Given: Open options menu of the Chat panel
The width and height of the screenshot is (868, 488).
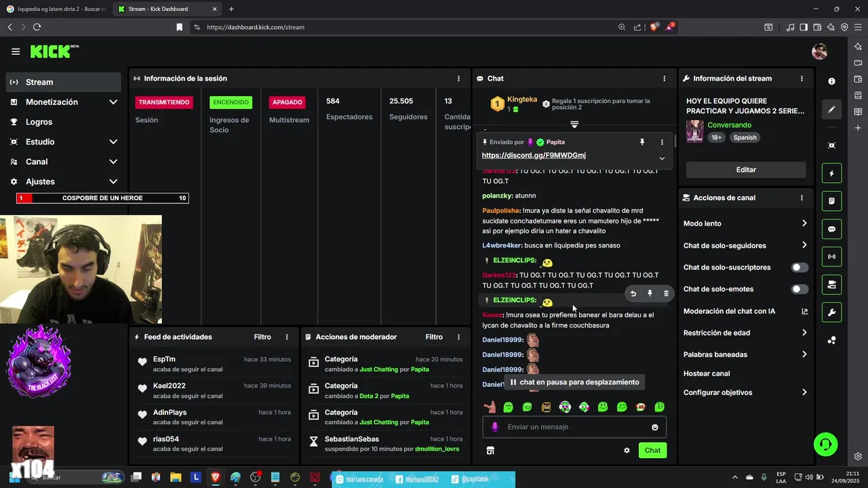Looking at the screenshot, I should coord(665,79).
